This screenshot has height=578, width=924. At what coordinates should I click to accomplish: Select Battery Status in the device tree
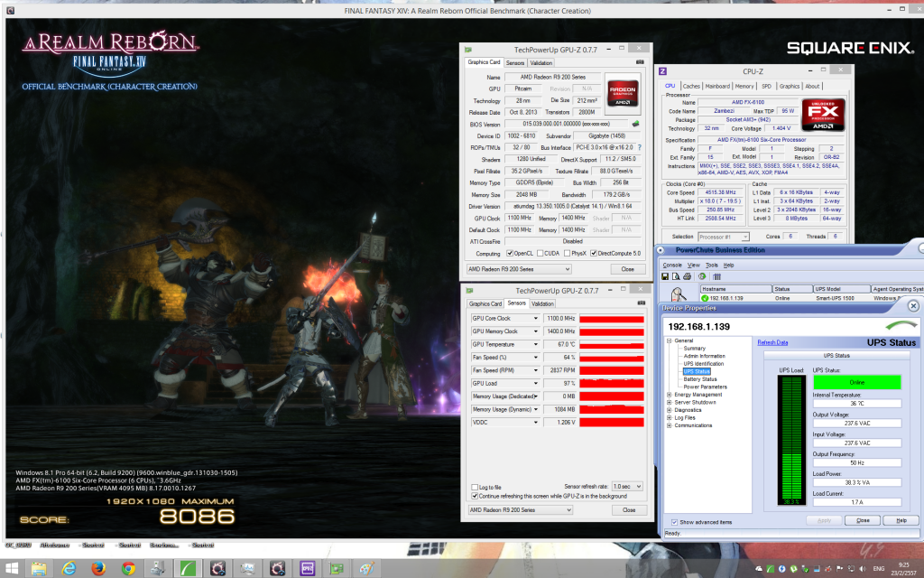[700, 379]
